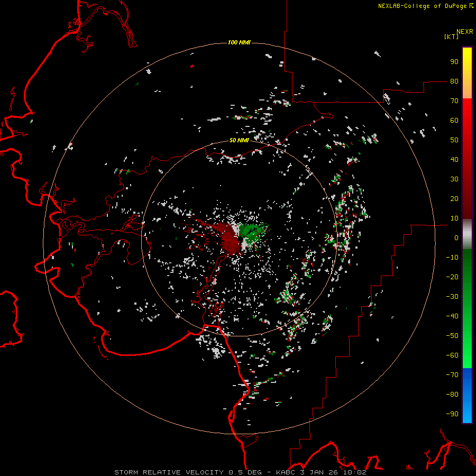Click the 40 value on velocity scale
The width and height of the screenshot is (476, 476).
454,160
